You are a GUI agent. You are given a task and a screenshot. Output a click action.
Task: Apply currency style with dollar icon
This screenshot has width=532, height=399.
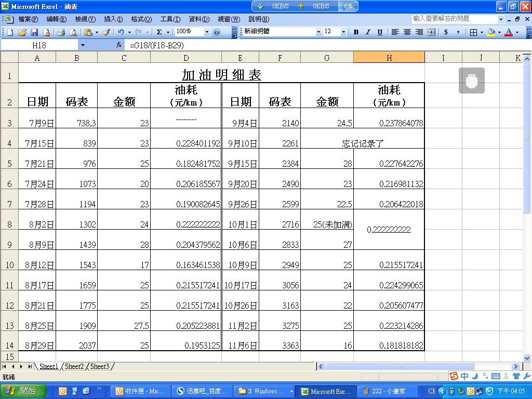pos(446,32)
